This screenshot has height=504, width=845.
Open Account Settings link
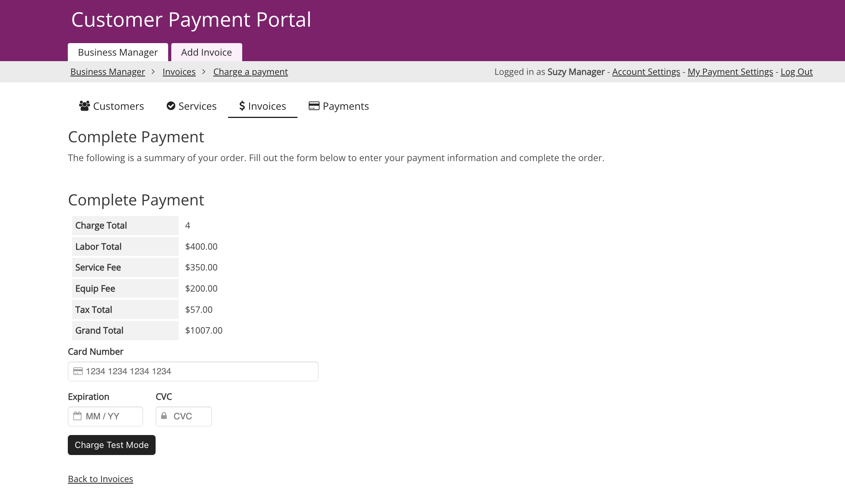tap(646, 72)
